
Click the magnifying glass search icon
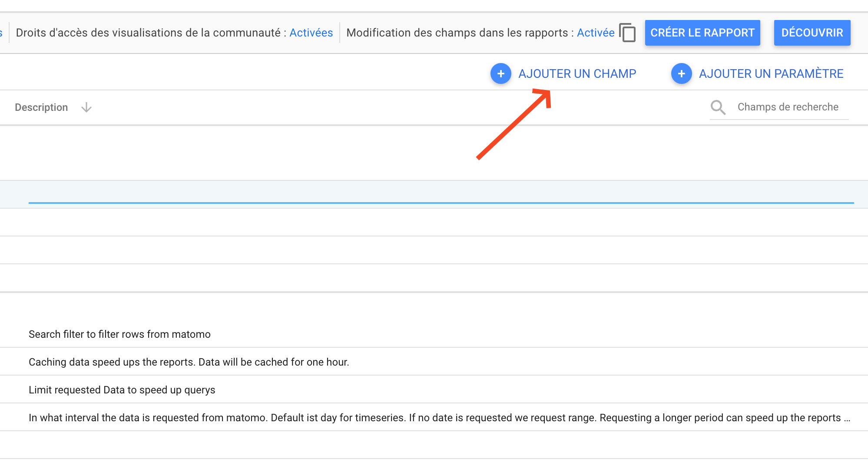[718, 107]
